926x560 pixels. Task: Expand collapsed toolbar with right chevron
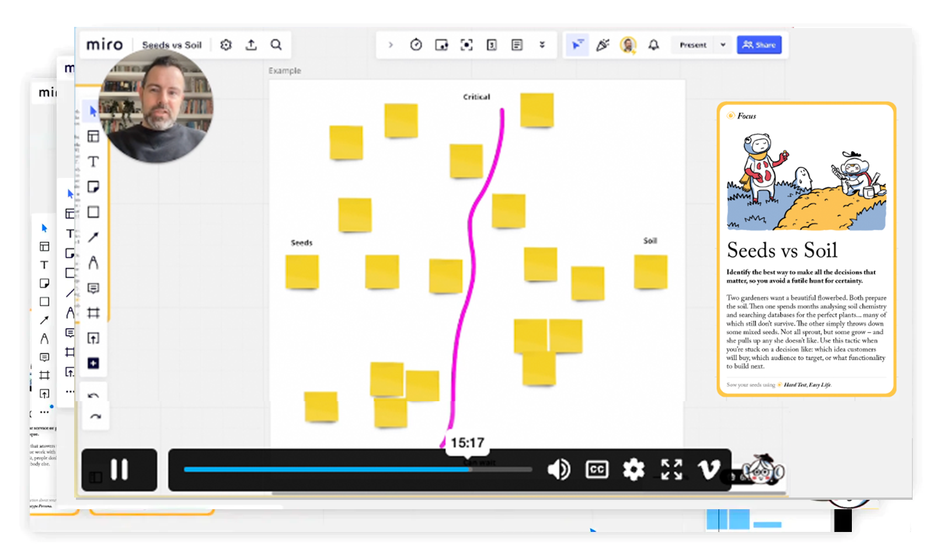[x=391, y=45]
